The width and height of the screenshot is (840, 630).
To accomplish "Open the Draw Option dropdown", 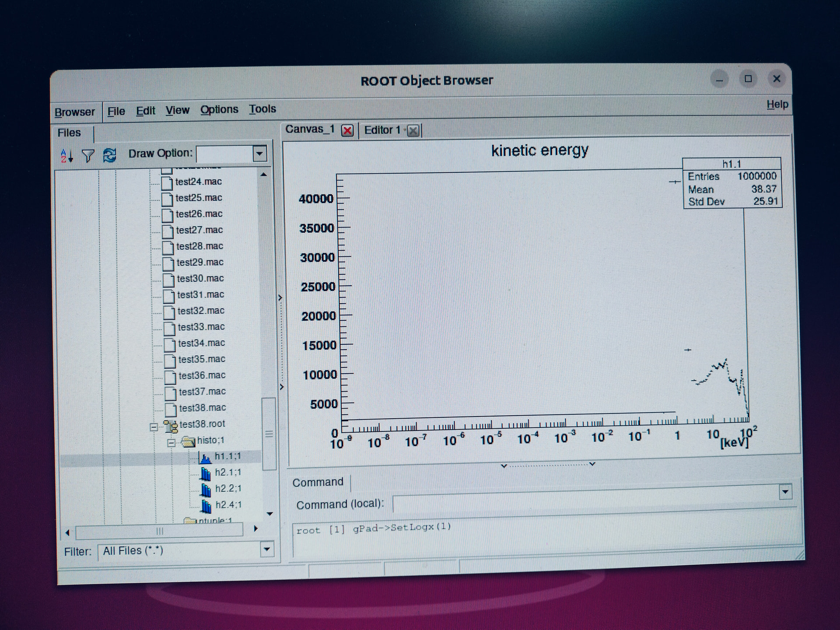I will pos(259,154).
